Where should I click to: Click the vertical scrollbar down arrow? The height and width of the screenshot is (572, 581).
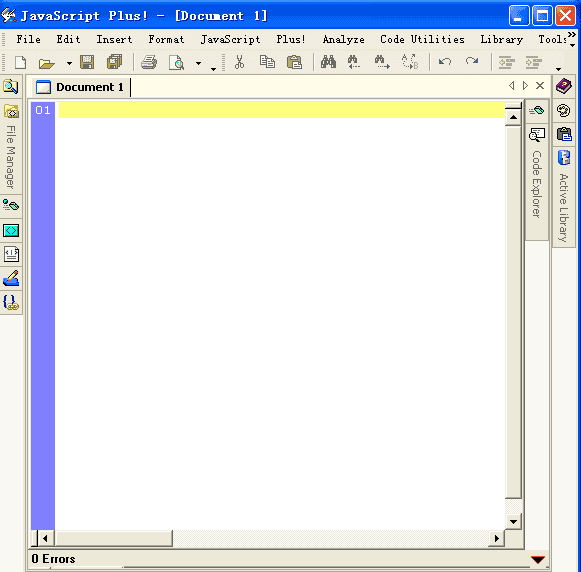(x=513, y=522)
